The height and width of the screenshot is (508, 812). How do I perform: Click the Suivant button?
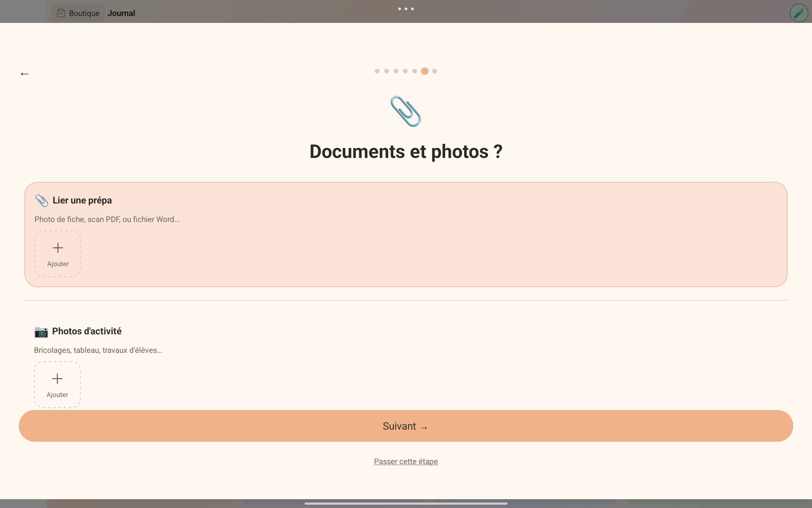[406, 426]
